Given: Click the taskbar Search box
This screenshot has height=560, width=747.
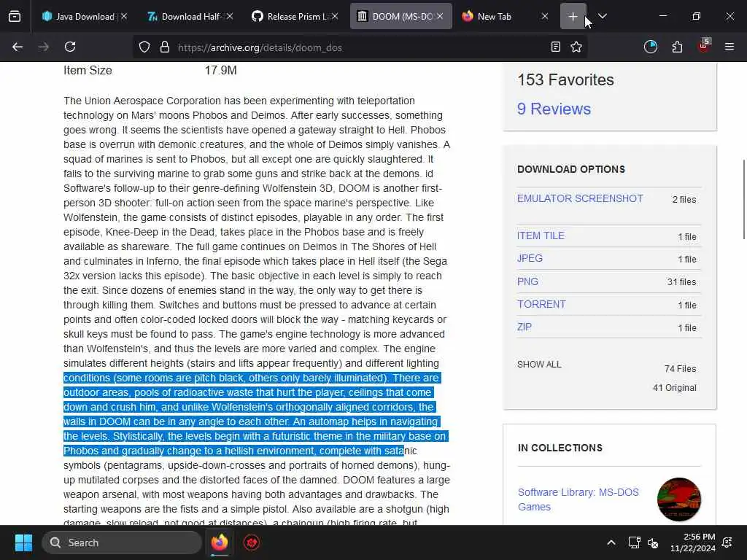Looking at the screenshot, I should [122, 542].
